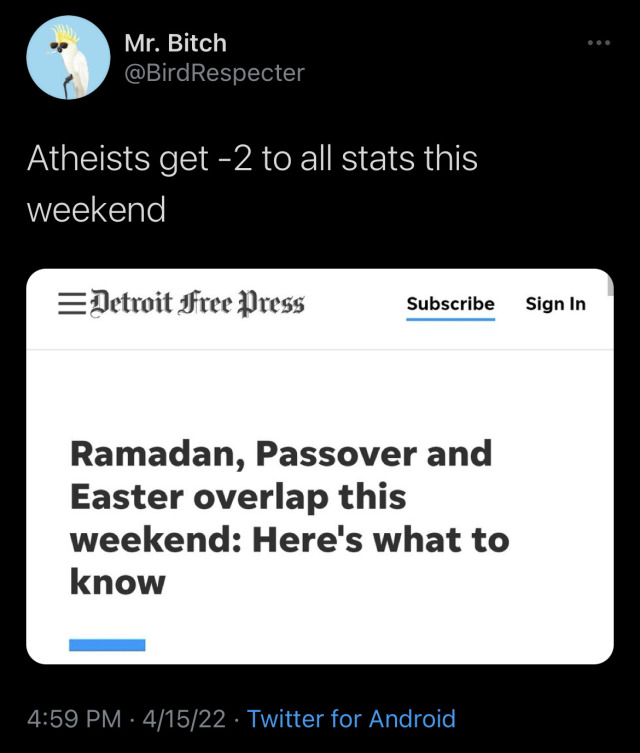Open the three-dot more options menu

click(x=597, y=43)
